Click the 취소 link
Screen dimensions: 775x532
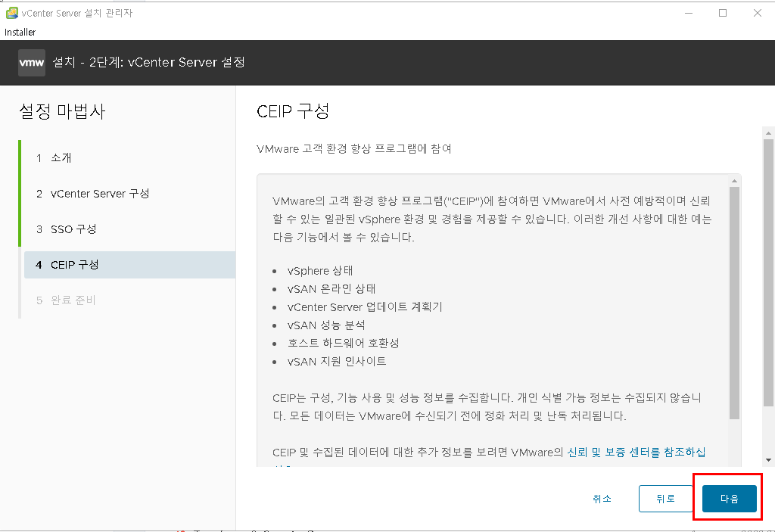(602, 499)
